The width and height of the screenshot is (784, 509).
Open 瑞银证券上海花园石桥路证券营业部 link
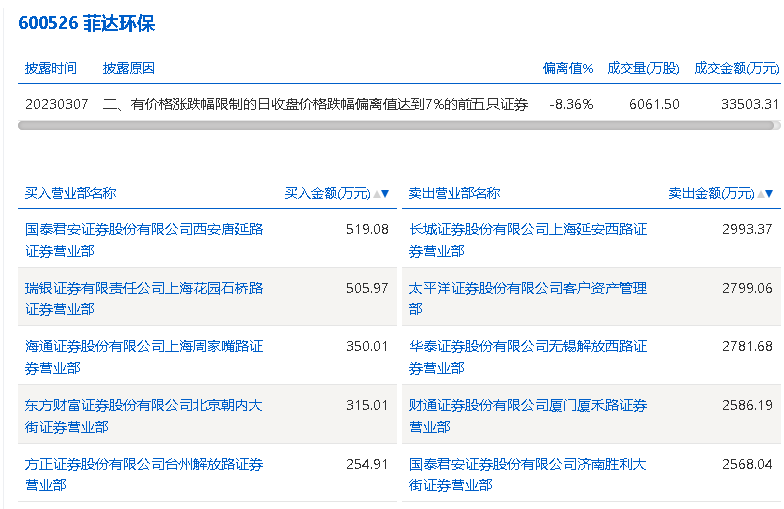[x=144, y=298]
